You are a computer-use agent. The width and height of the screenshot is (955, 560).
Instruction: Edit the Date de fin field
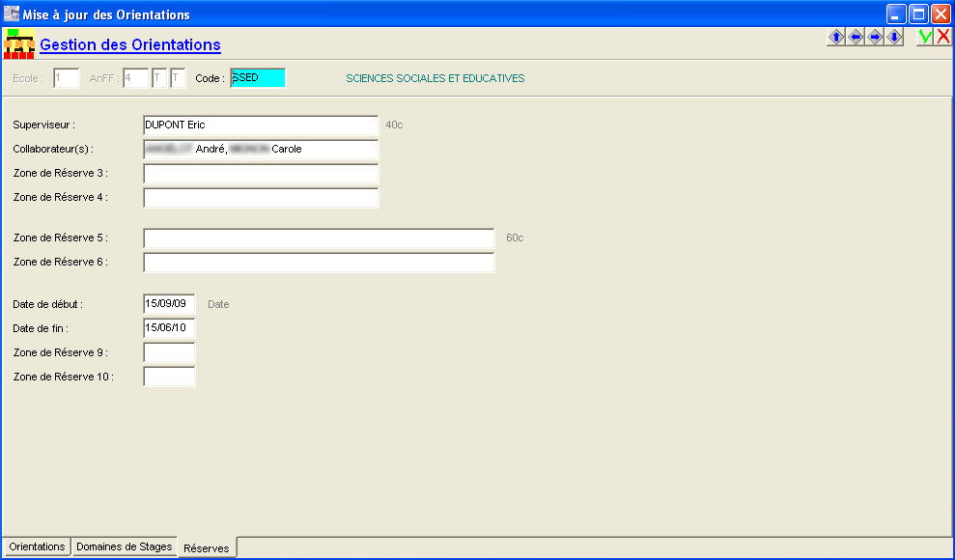pyautogui.click(x=169, y=328)
